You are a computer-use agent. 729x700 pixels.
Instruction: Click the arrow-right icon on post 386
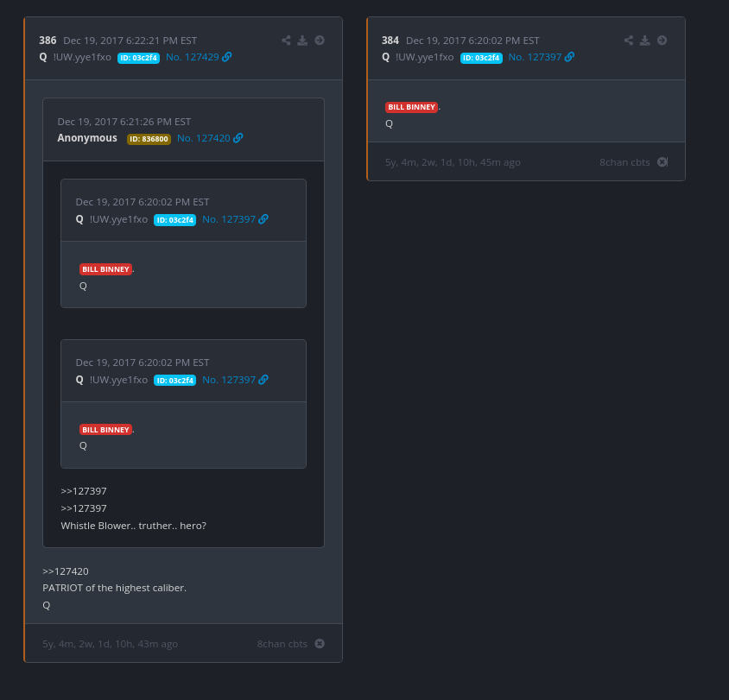click(320, 41)
